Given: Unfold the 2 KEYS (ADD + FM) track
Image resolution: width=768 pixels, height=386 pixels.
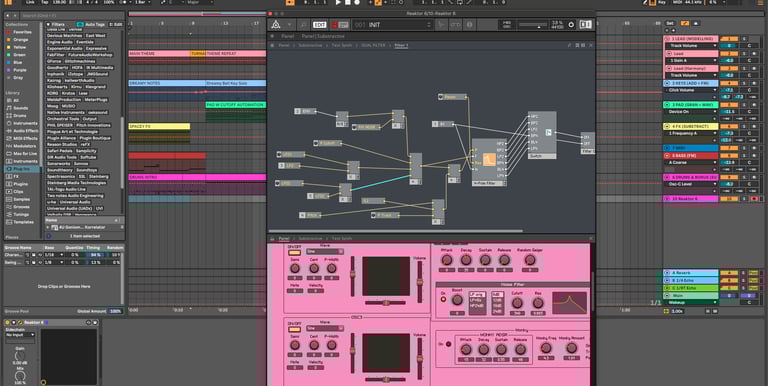Looking at the screenshot, I should click(x=667, y=83).
